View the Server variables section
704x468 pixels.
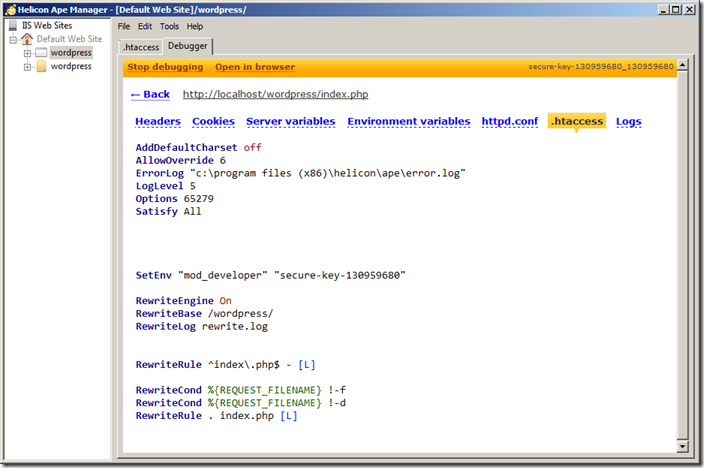pyautogui.click(x=290, y=121)
